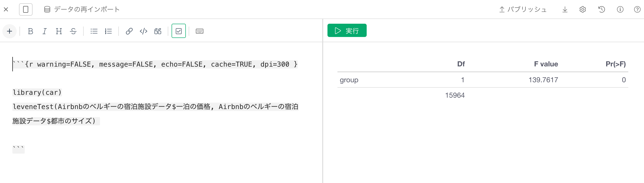Click the plus add-content button
Image resolution: width=644 pixels, height=183 pixels.
[x=10, y=31]
